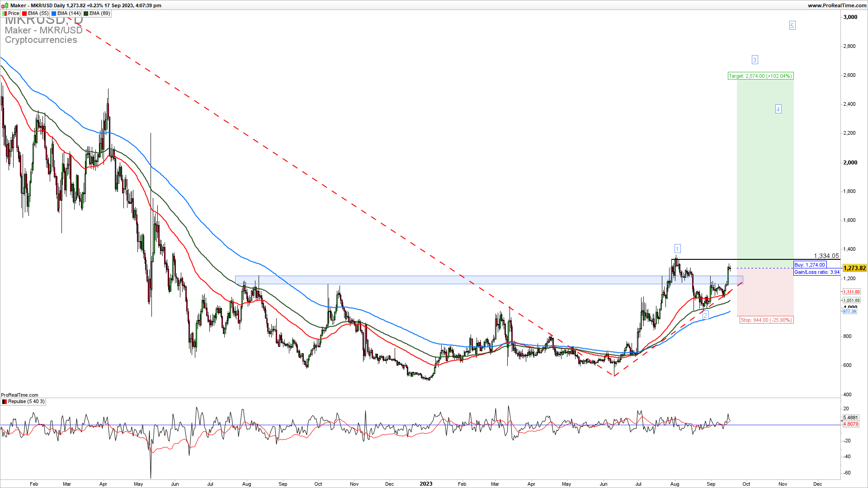Click the red EMA value tag 1,111.00
868x488 pixels.
click(x=852, y=292)
